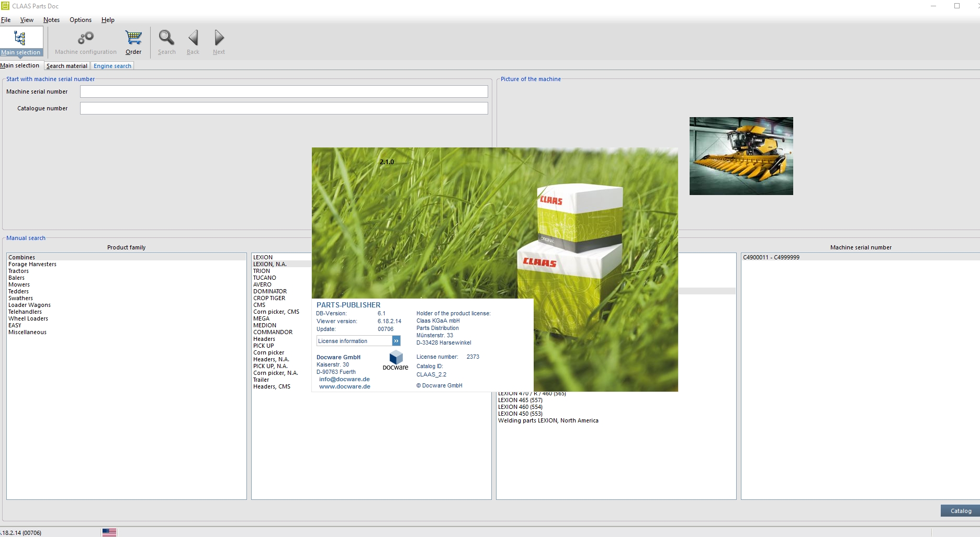The image size is (980, 537).
Task: Select TUCANO series
Action: click(x=282, y=278)
